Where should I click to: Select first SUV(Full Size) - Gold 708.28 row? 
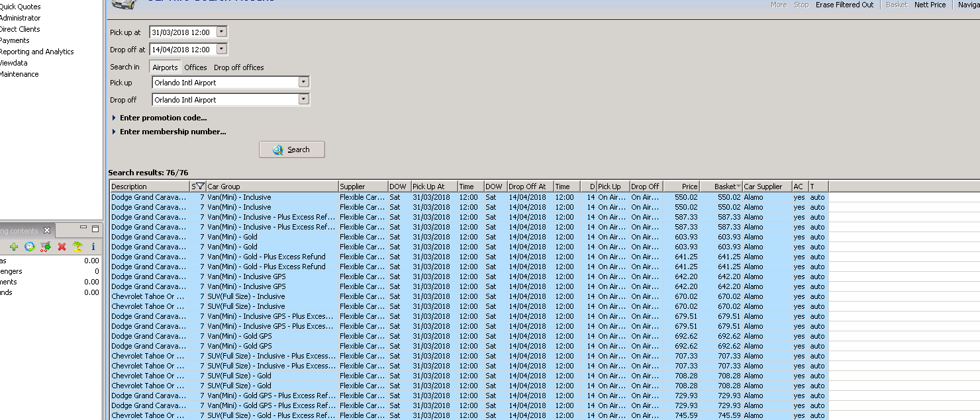(x=469, y=376)
